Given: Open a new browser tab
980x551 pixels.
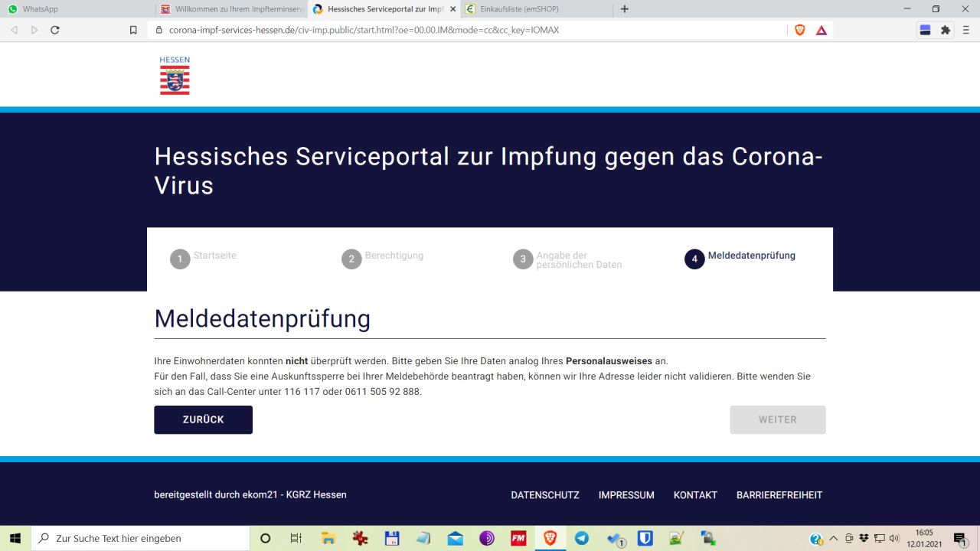Looking at the screenshot, I should click(625, 9).
